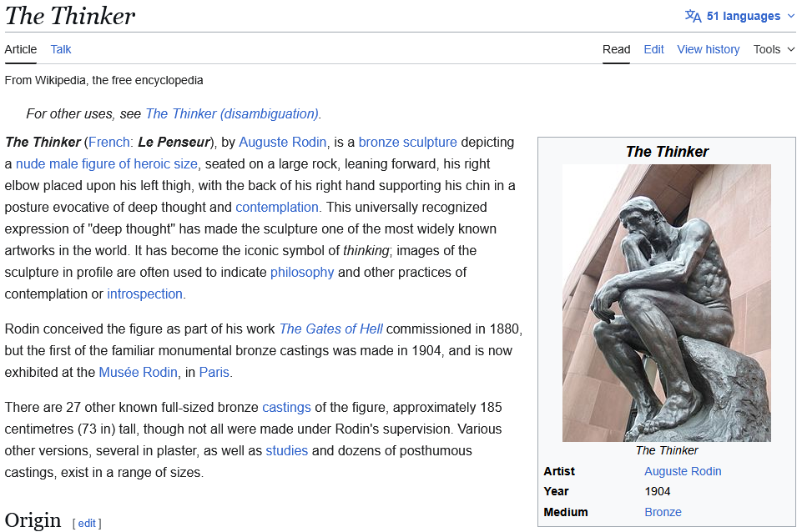The height and width of the screenshot is (532, 802).
Task: Follow the Musée Rodin link
Action: (x=138, y=372)
